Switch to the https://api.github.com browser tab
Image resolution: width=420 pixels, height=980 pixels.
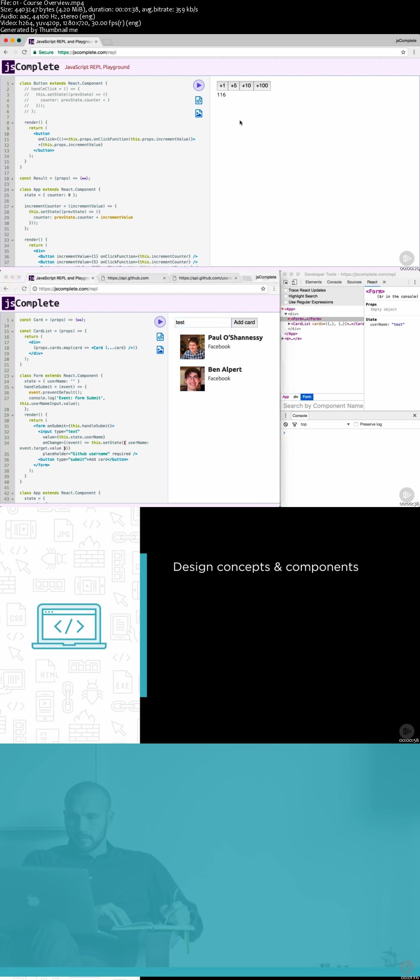pyautogui.click(x=132, y=278)
